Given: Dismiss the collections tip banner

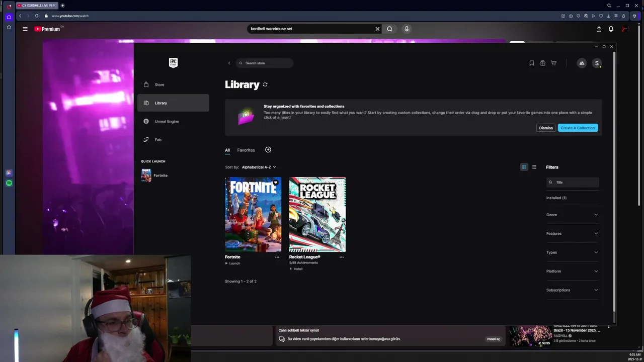Looking at the screenshot, I should tap(546, 128).
